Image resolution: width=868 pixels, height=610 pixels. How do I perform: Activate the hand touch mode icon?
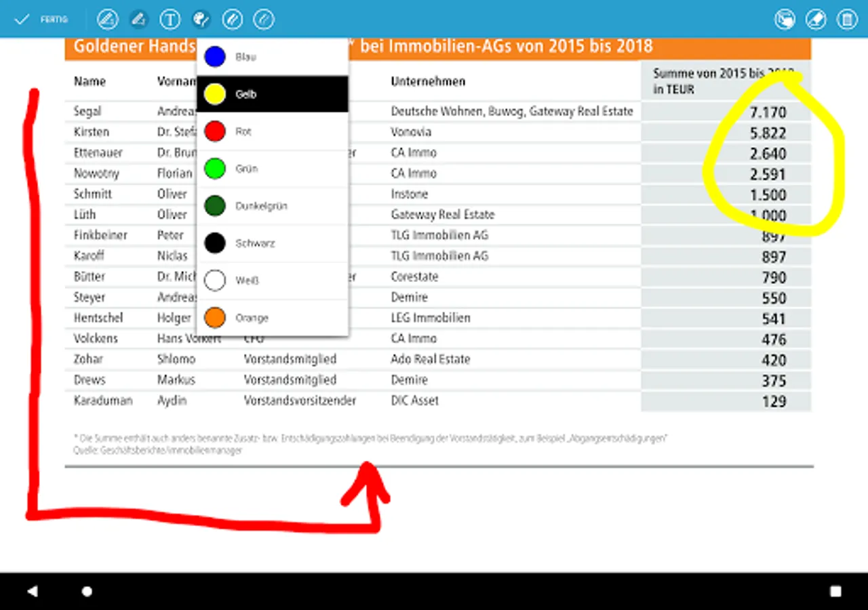tap(785, 19)
